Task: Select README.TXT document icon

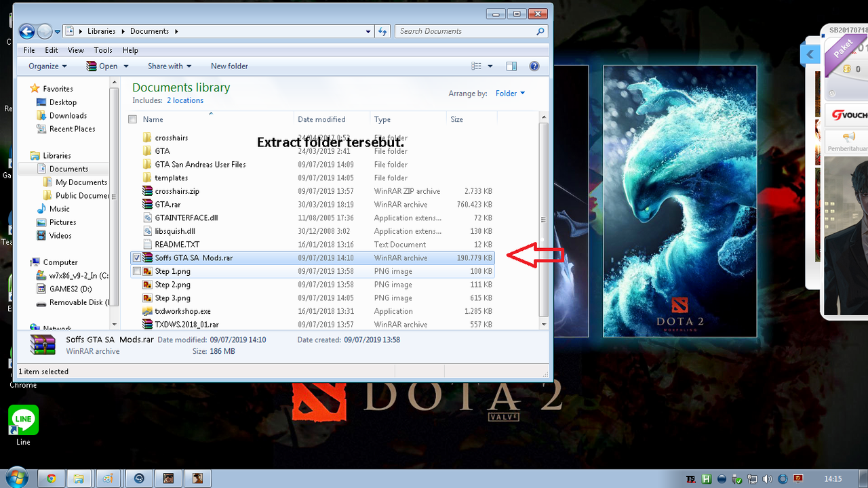Action: click(x=149, y=245)
